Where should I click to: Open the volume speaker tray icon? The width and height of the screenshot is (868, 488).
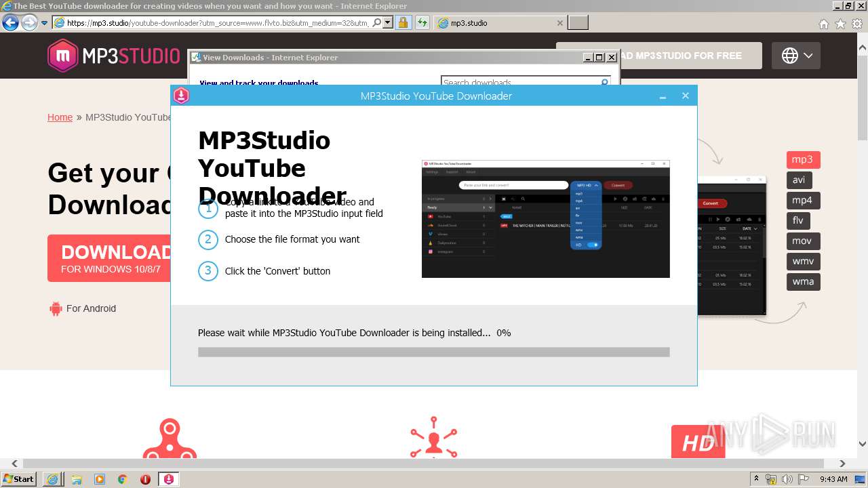787,479
